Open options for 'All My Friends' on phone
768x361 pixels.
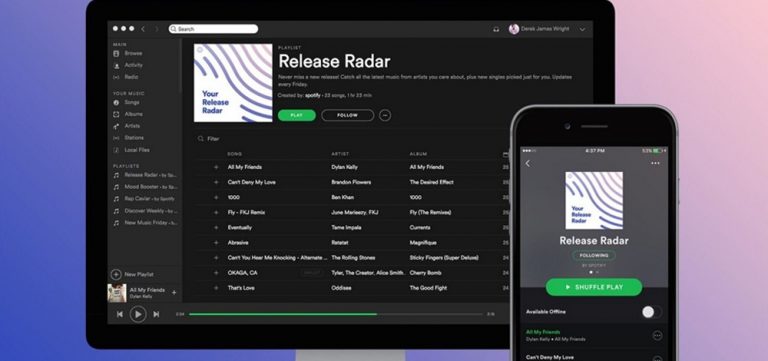tap(657, 336)
